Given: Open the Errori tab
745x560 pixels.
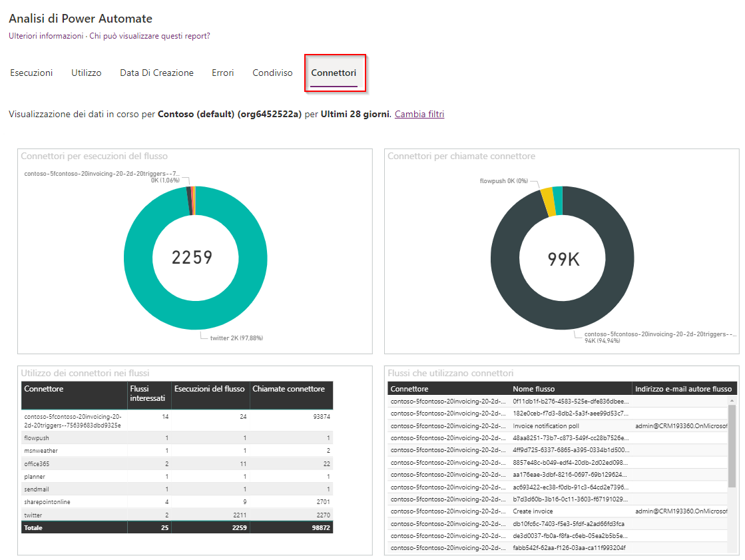Looking at the screenshot, I should [223, 73].
